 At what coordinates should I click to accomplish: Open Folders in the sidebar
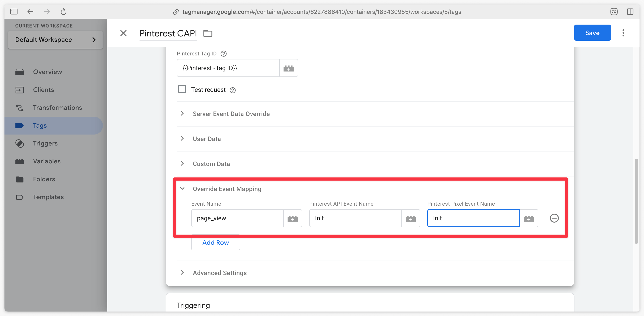coord(53,179)
